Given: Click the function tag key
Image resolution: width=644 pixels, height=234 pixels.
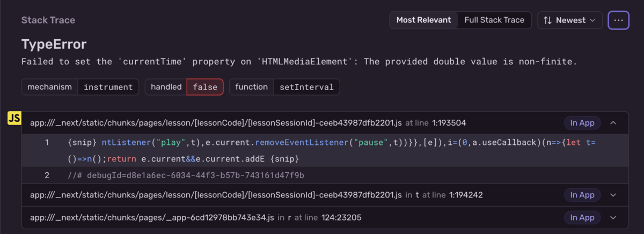Looking at the screenshot, I should point(251,87).
